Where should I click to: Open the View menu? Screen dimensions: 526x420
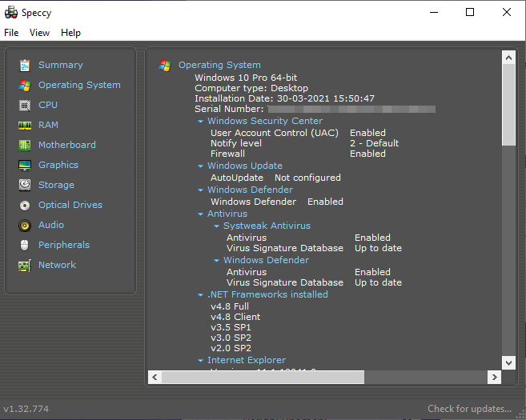[39, 33]
